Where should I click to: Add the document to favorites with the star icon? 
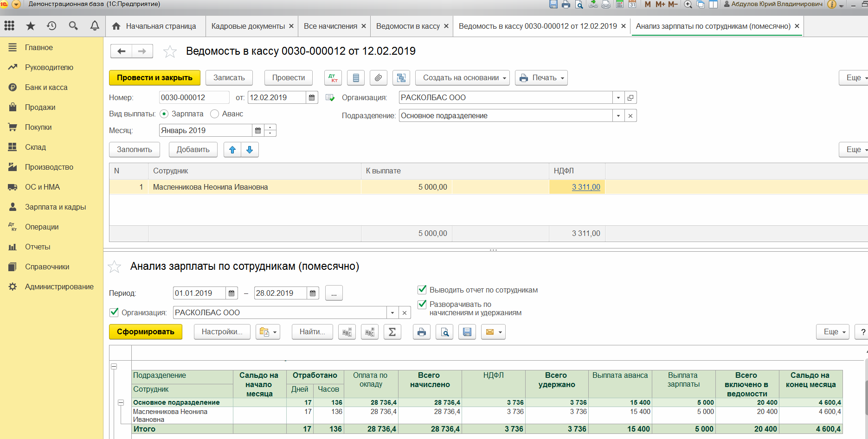click(x=170, y=51)
